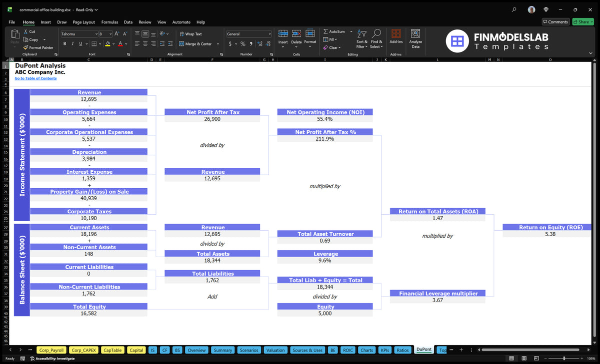The height and width of the screenshot is (364, 600).
Task: Click the Cut scissors icon
Action: pyautogui.click(x=25, y=31)
